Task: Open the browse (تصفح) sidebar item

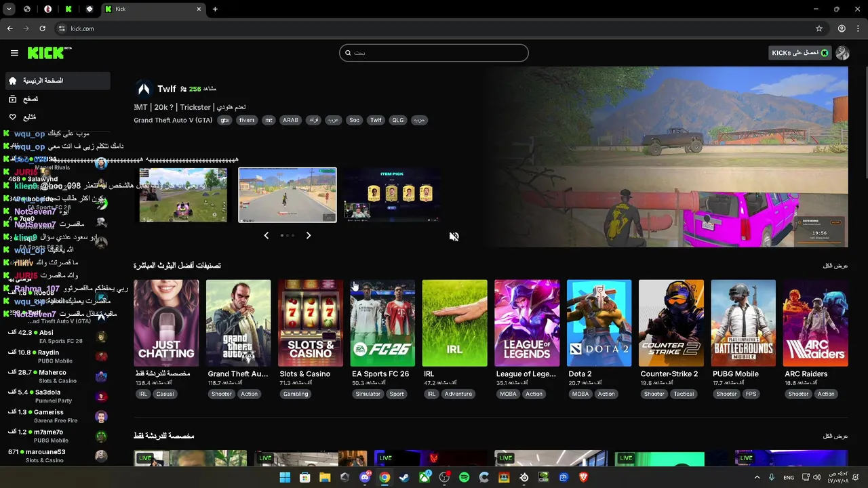Action: [x=57, y=99]
